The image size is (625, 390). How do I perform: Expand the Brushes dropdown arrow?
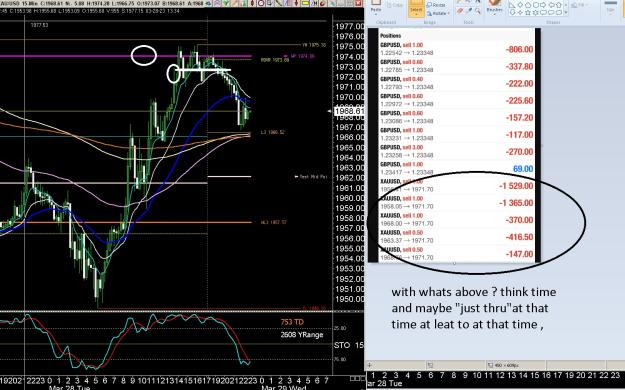495,15
